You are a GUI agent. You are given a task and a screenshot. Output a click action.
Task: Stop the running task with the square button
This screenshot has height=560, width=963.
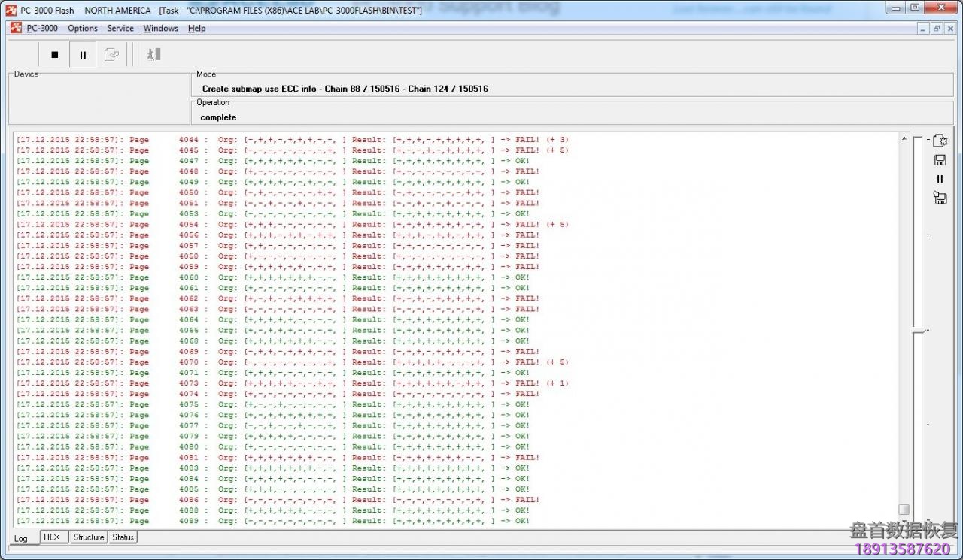coord(54,55)
